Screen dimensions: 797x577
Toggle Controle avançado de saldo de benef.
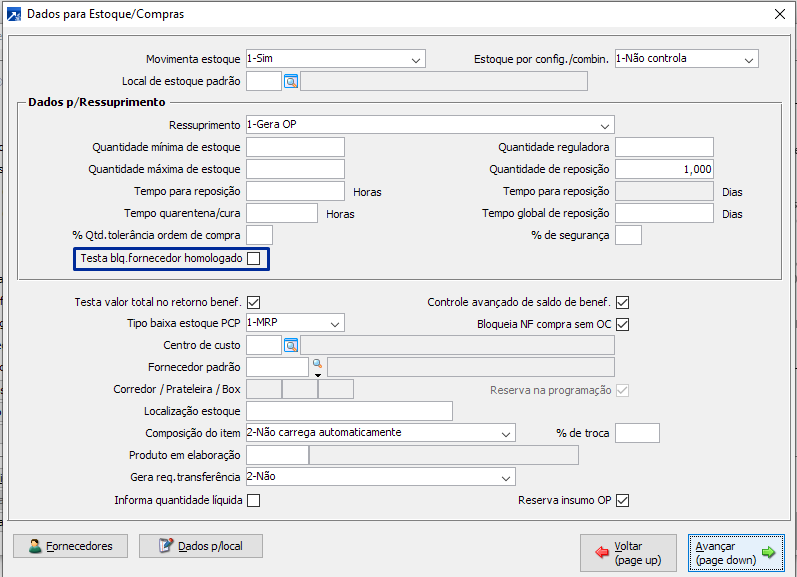pyautogui.click(x=622, y=302)
